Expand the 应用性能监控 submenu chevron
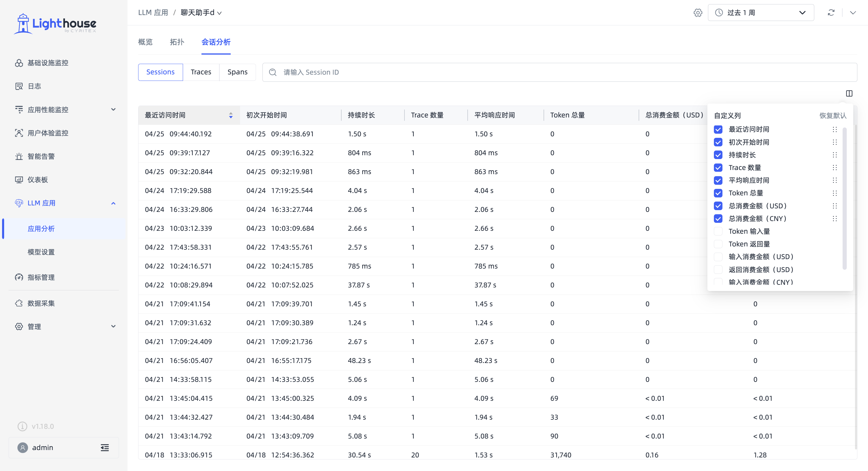Viewport: 868px width, 471px height. 113,109
